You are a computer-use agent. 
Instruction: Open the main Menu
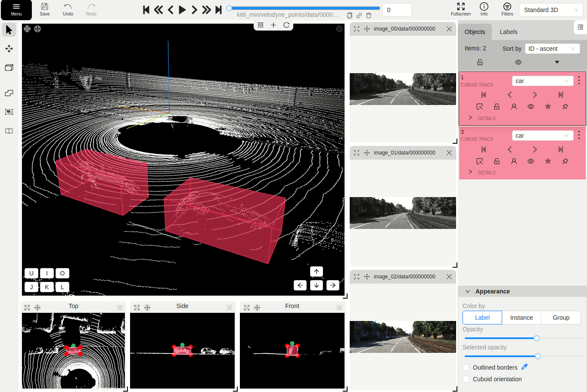16,10
